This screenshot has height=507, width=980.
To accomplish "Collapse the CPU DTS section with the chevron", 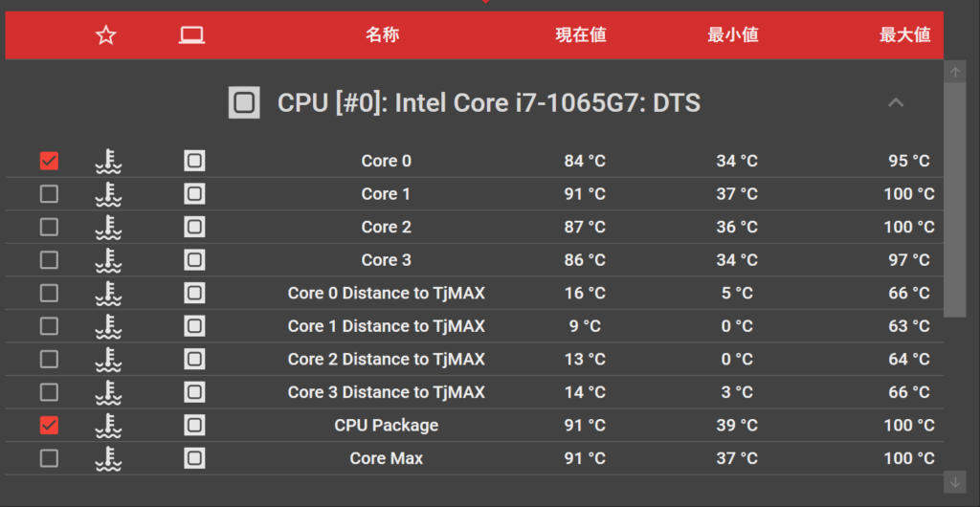I will (x=896, y=102).
